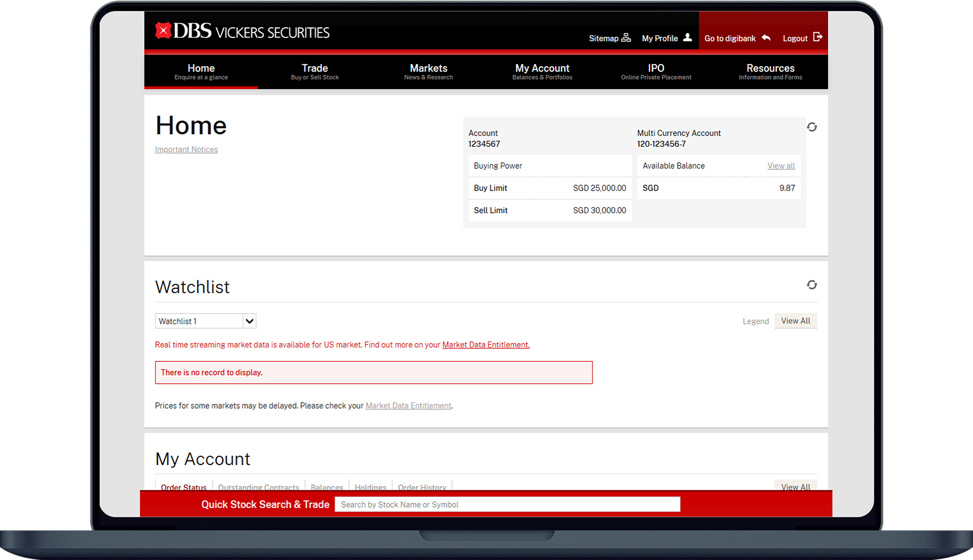Click the Logout exit icon
This screenshot has height=560, width=973.
pyautogui.click(x=817, y=37)
